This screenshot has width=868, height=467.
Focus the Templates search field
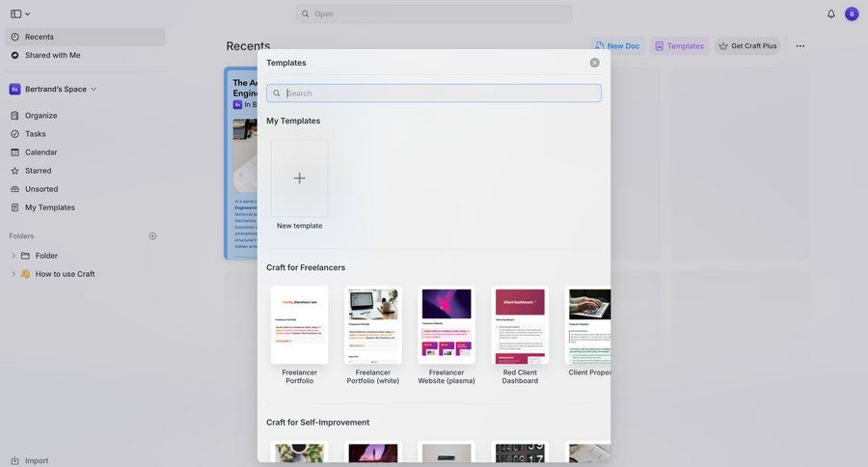point(433,93)
